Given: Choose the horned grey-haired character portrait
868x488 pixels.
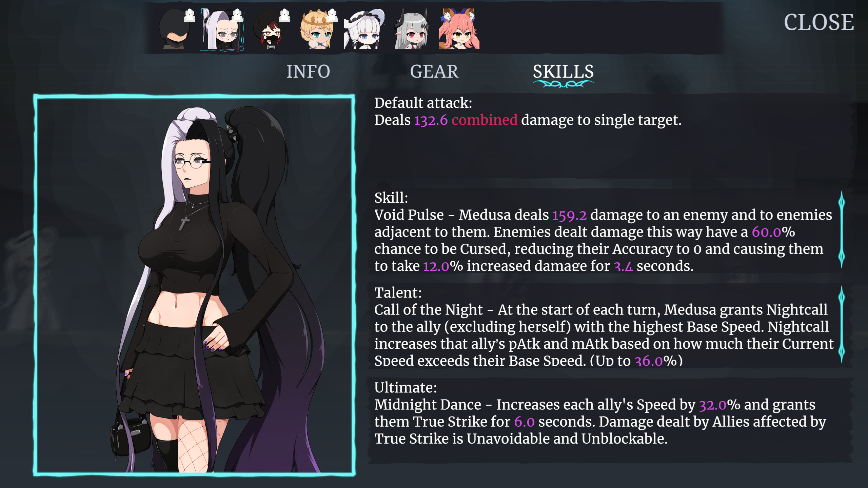Looking at the screenshot, I should (x=411, y=29).
